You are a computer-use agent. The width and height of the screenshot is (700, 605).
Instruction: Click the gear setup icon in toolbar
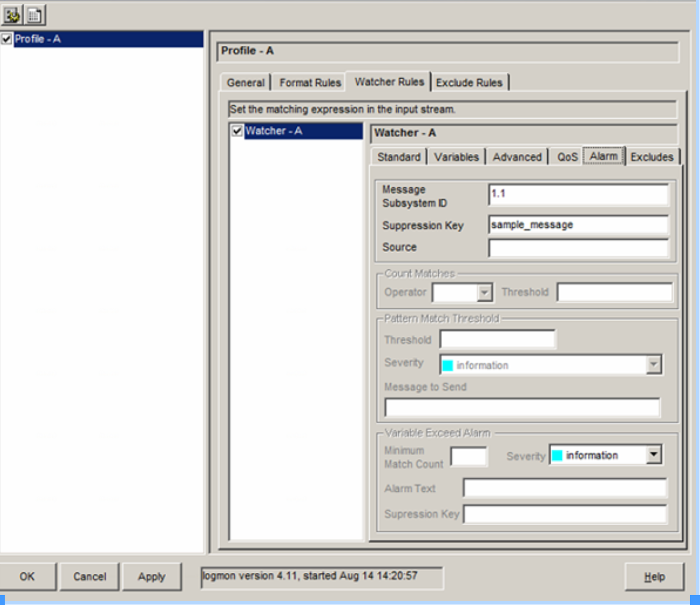(11, 15)
